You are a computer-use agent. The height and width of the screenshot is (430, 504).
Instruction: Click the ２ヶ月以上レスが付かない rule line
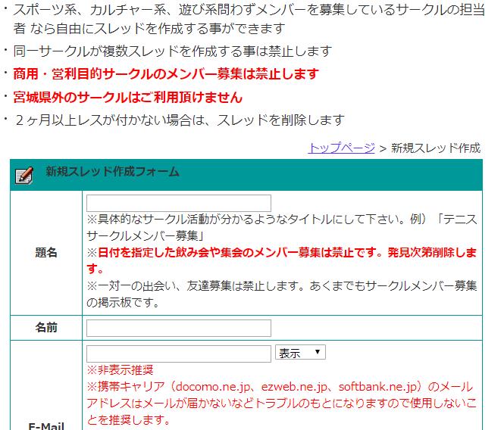(x=180, y=120)
